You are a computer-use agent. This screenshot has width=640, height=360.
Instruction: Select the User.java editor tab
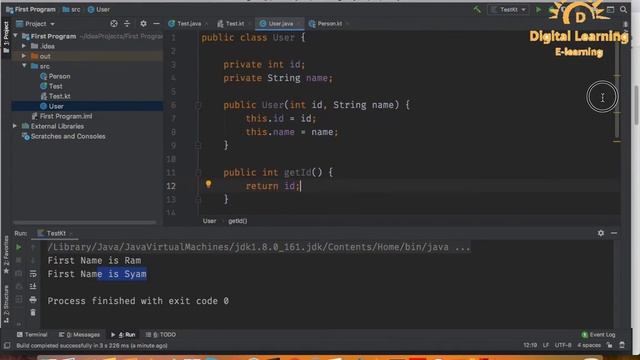(x=280, y=24)
